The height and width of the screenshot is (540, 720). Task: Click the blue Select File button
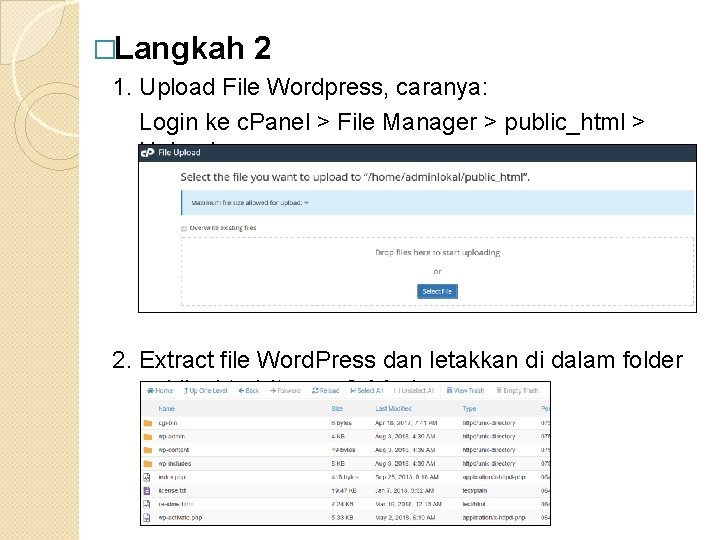coord(437,292)
